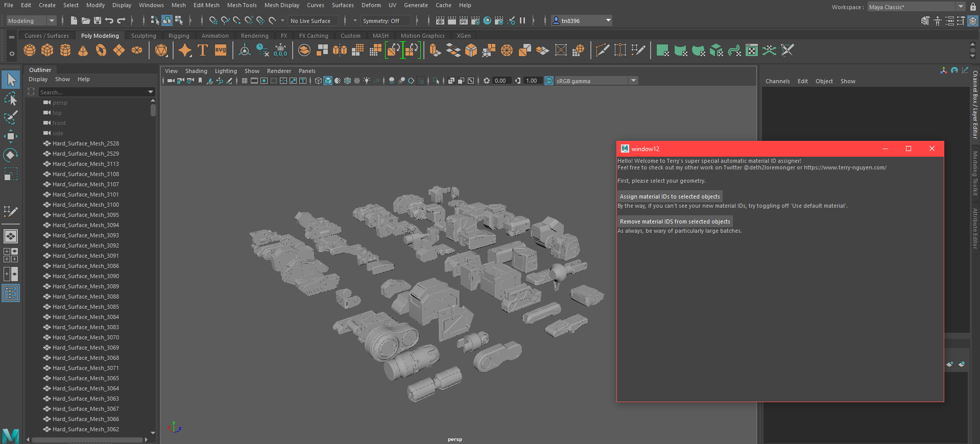
Task: Click Remove material IDS from selected objects
Action: 675,221
